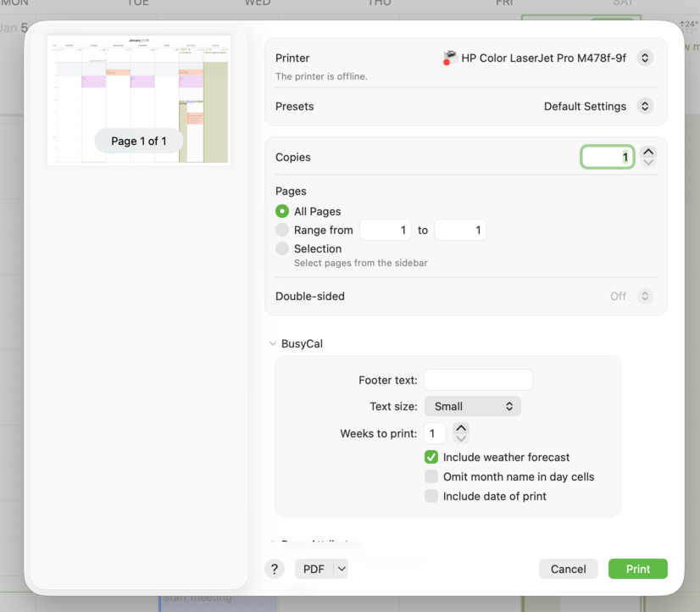Enable Omit month name in day cells

431,476
